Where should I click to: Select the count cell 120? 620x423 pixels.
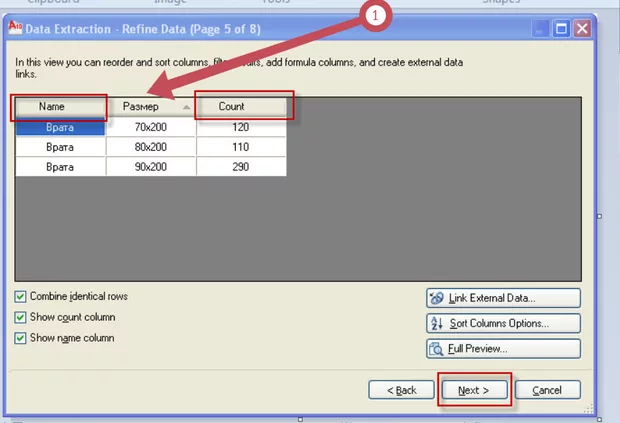pos(241,127)
